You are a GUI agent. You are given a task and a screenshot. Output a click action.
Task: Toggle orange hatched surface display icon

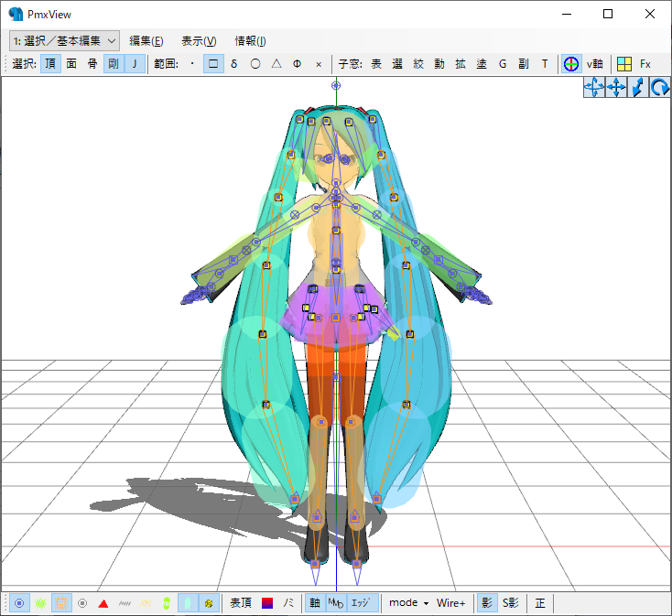pyautogui.click(x=61, y=603)
